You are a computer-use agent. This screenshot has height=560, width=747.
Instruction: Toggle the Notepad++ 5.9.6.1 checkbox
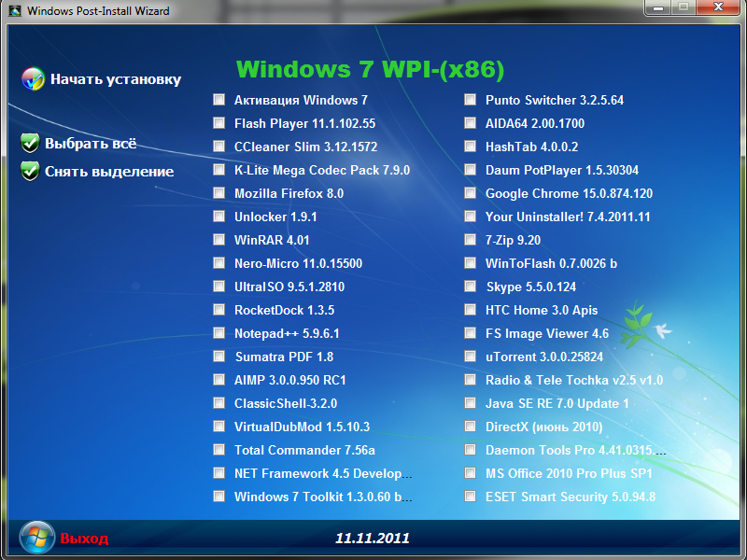click(x=218, y=333)
